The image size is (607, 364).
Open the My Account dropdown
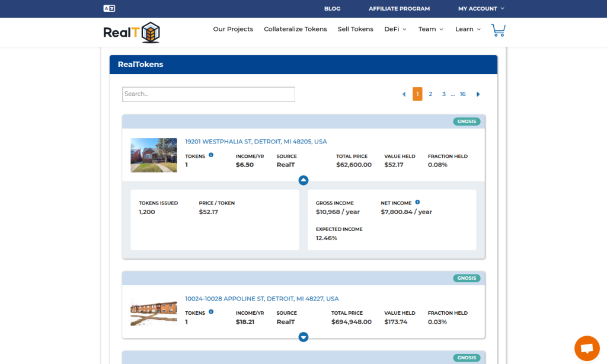pos(481,8)
